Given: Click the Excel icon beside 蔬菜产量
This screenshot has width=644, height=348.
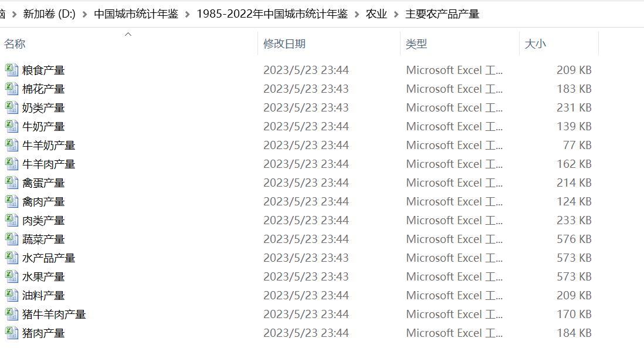Looking at the screenshot, I should point(12,239).
